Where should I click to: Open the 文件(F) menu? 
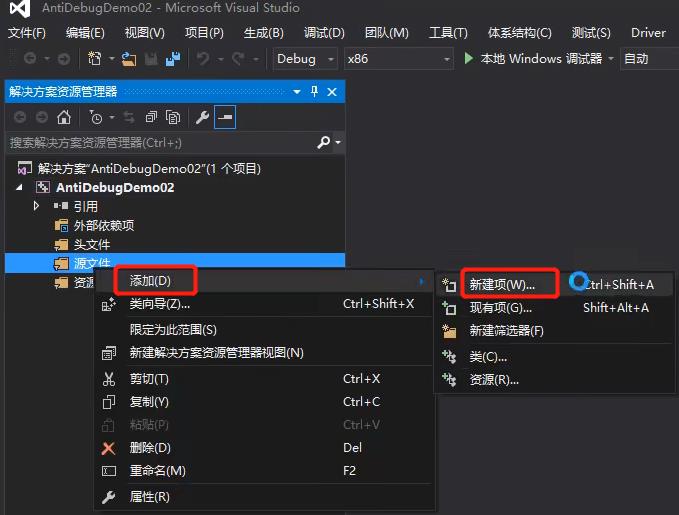coord(27,33)
